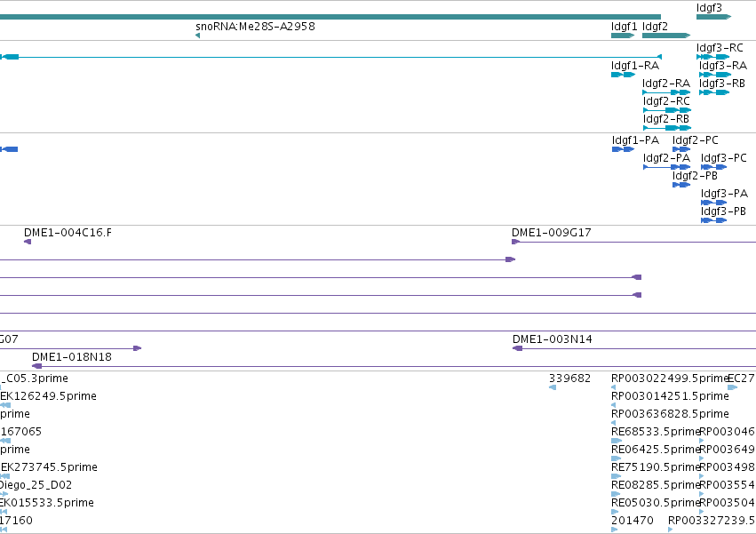
Task: Select the Idgf2 gene glyph
Action: (666, 36)
